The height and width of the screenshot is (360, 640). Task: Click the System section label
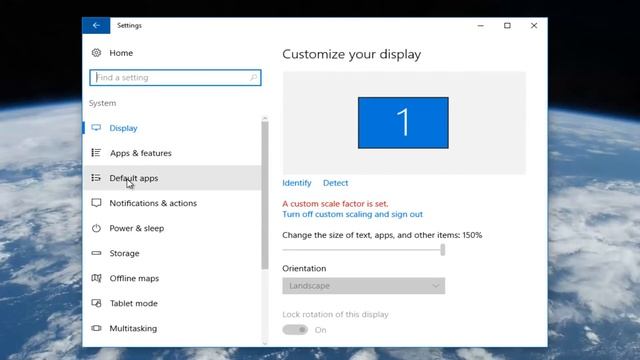point(102,103)
